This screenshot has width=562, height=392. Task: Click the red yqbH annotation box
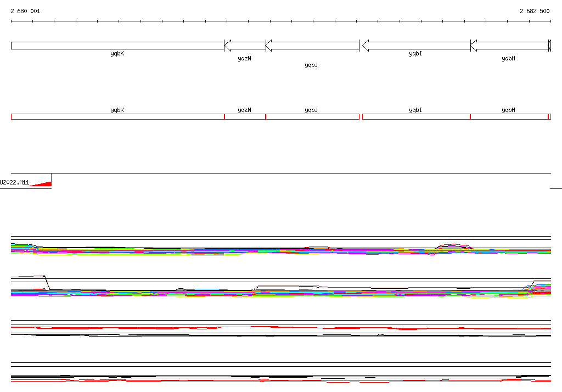point(509,116)
